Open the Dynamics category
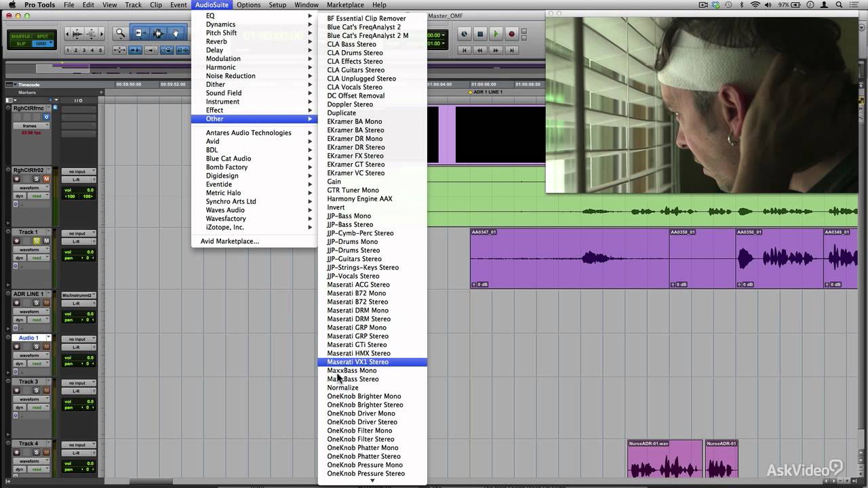This screenshot has height=488, width=868. [x=254, y=24]
